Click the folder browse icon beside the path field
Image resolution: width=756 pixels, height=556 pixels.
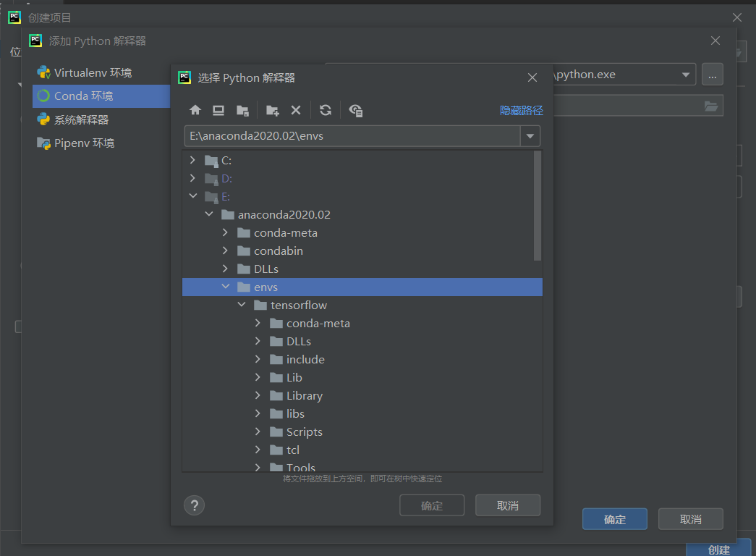click(712, 105)
